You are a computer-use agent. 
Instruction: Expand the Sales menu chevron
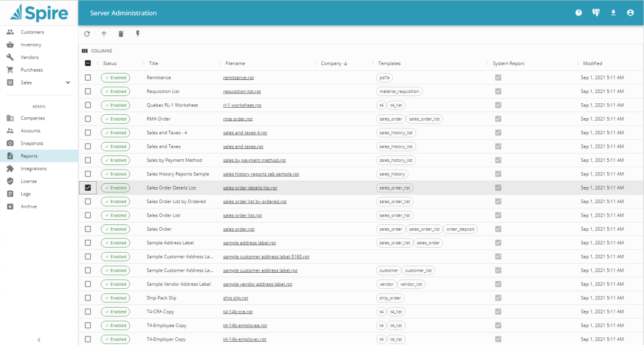click(x=68, y=83)
